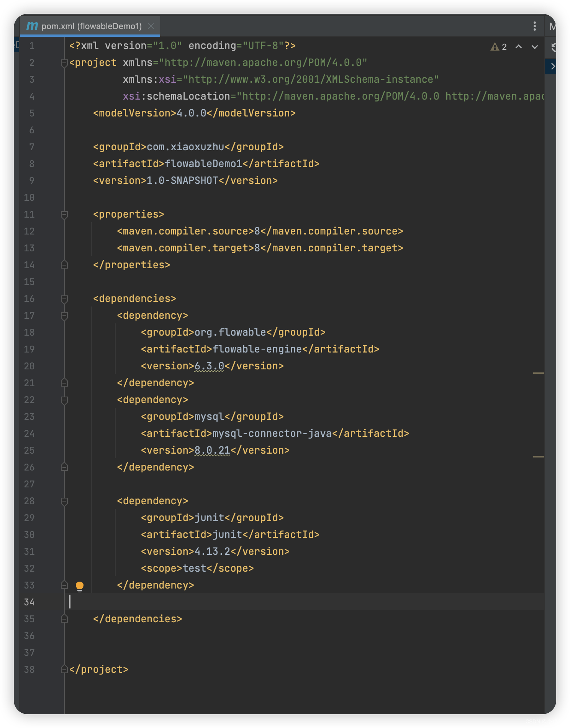Viewport: 570px width, 728px height.
Task: Click the underlined version 6.3.0
Action: (209, 366)
